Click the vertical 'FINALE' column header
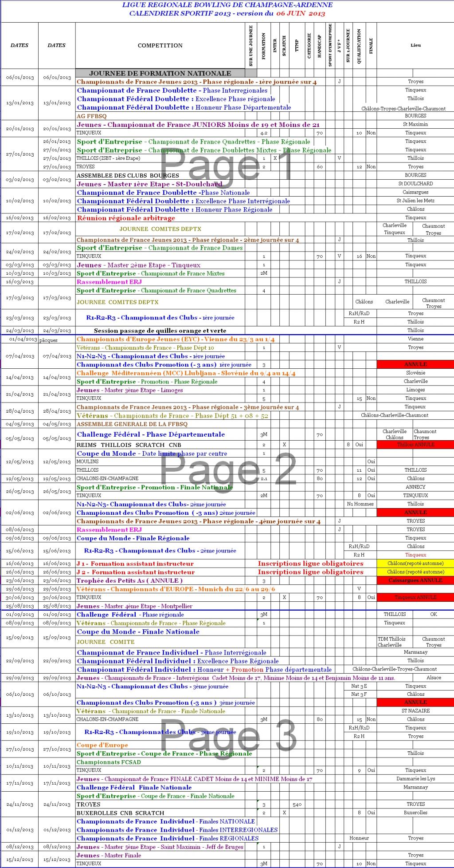The width and height of the screenshot is (454, 868). (371, 46)
